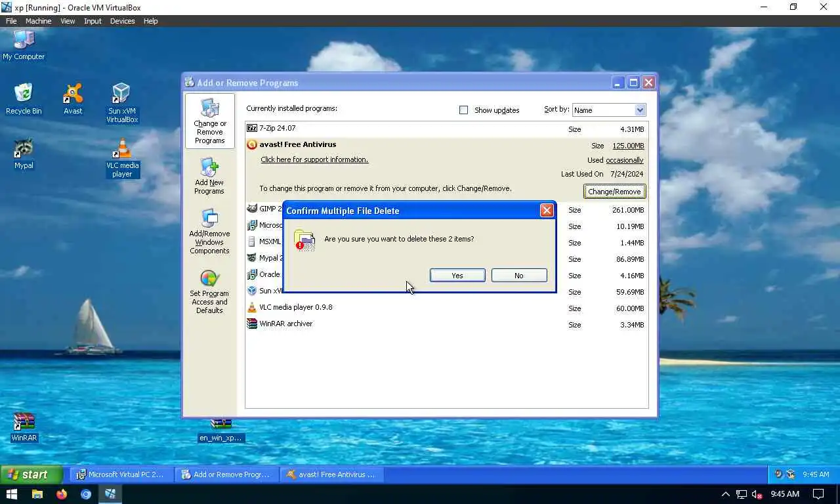Switch to avast! Free Antivirus taskbar item
840x504 pixels.
pos(332,474)
